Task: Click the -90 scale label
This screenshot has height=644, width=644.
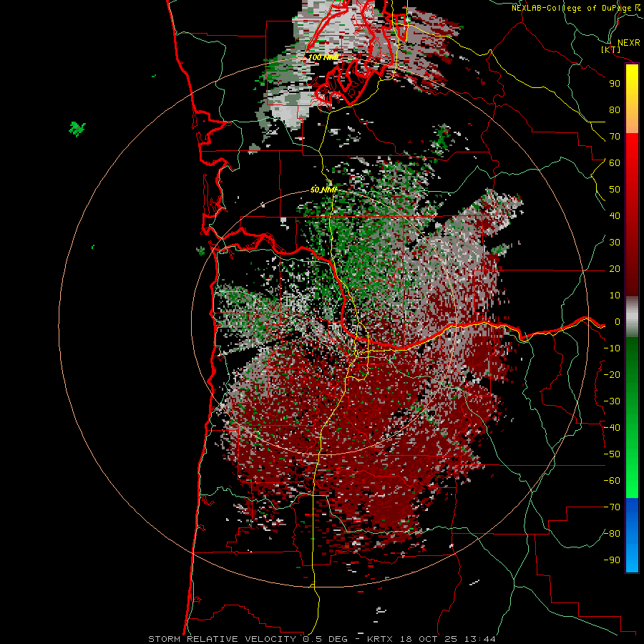Action: click(x=612, y=560)
